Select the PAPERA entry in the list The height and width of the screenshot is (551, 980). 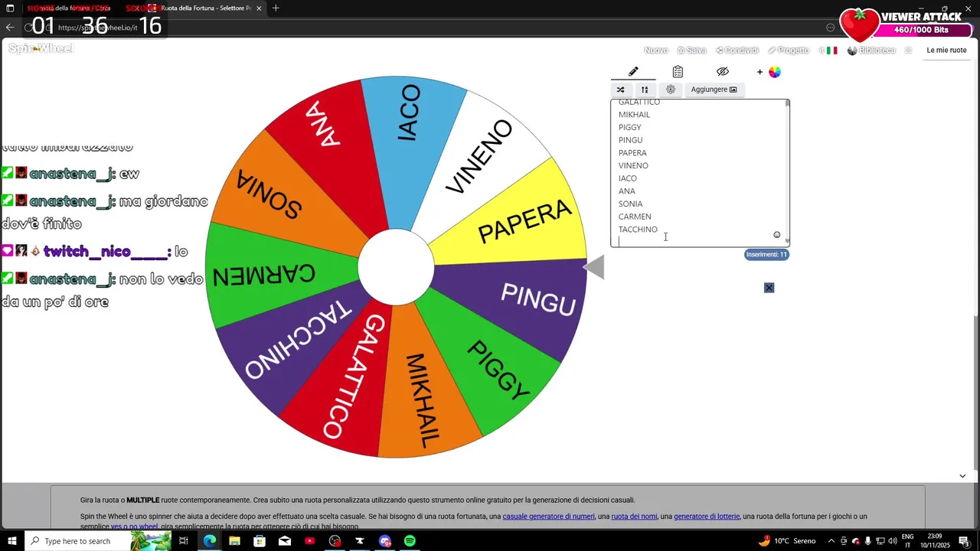[x=632, y=153]
